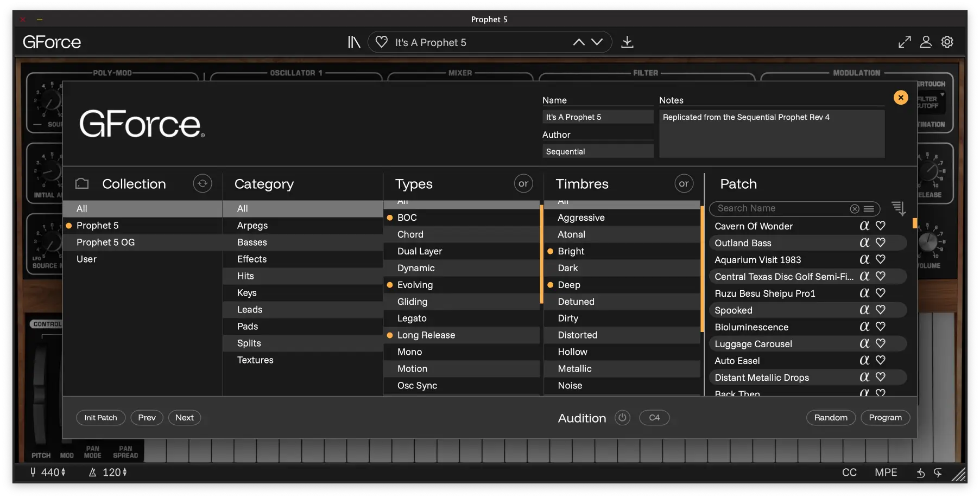Click alpha icon beside Auto Easel
This screenshot has width=980, height=498.
pyautogui.click(x=864, y=360)
